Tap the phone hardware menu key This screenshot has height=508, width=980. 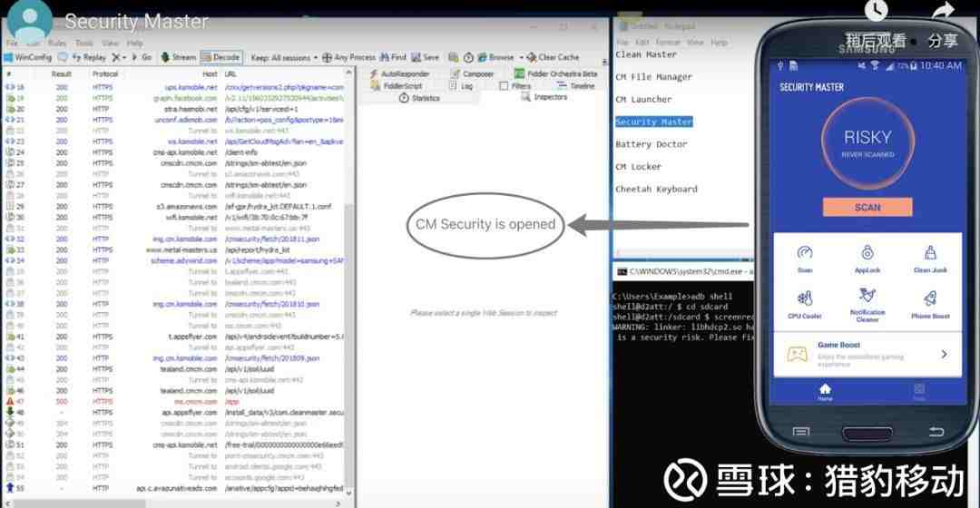[800, 432]
